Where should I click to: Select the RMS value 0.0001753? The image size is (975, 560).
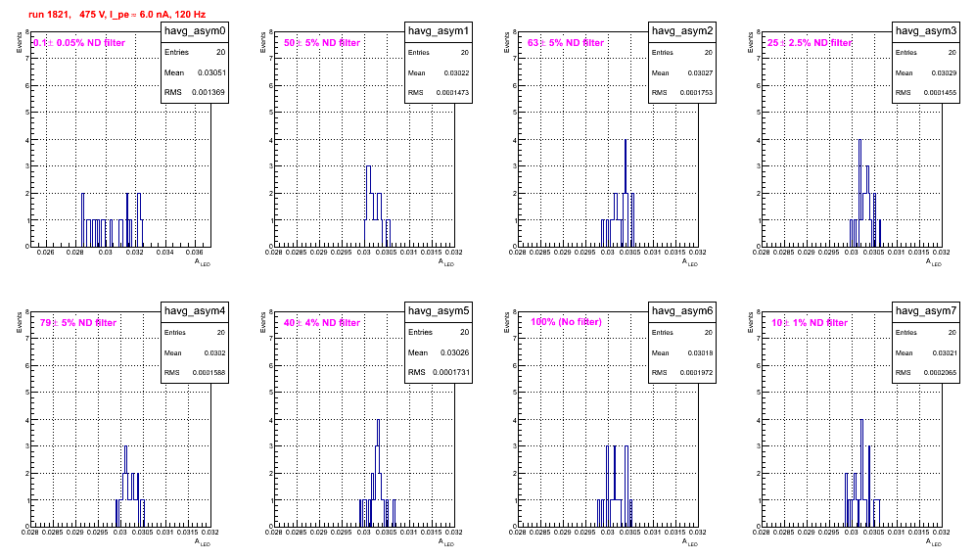click(696, 93)
